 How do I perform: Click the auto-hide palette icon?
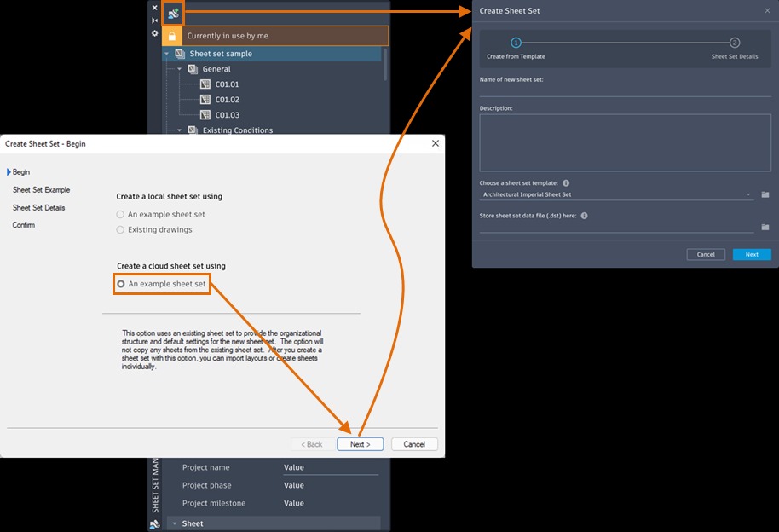(x=154, y=20)
